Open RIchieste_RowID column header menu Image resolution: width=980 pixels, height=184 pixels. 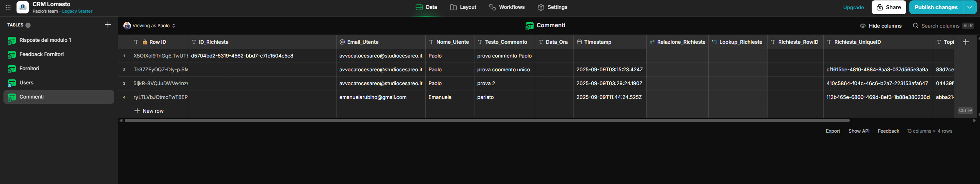795,42
